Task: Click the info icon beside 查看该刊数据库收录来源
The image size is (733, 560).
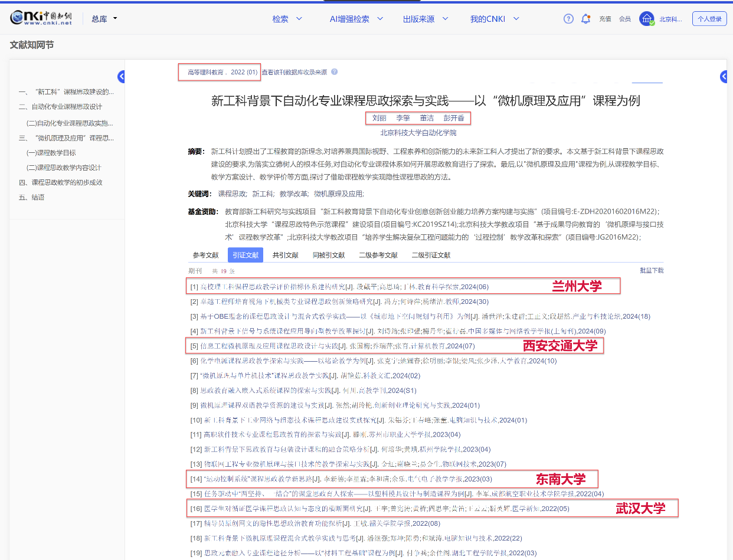Action: 335,73
